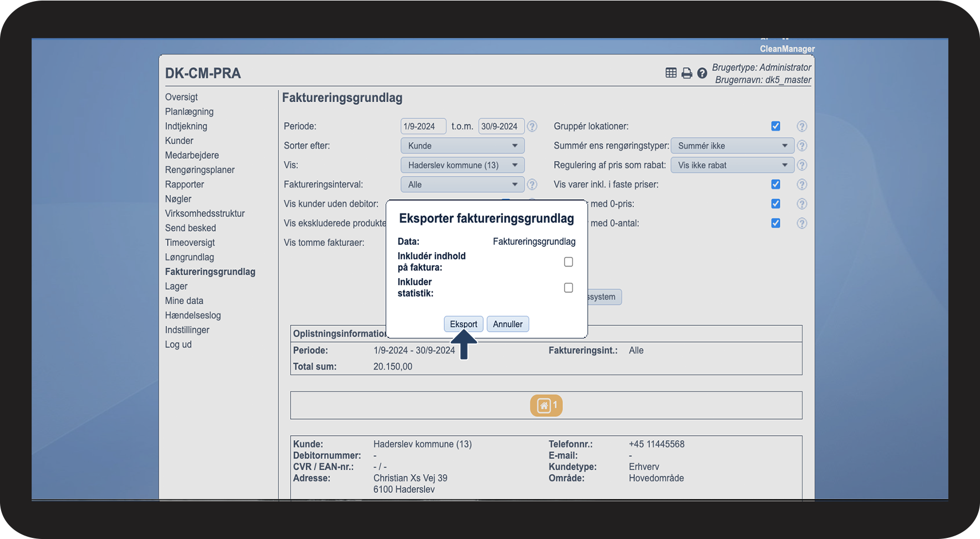Image resolution: width=980 pixels, height=539 pixels.
Task: Click the table grid icon in header
Action: tap(671, 73)
